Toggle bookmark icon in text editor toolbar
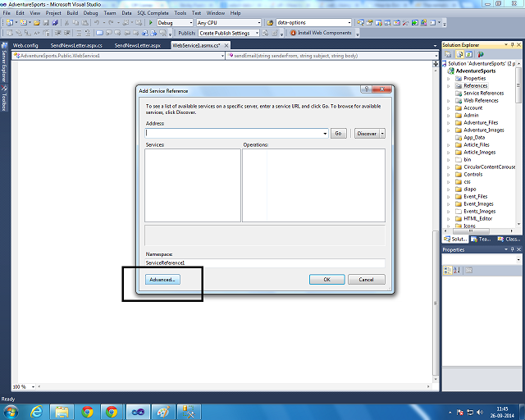Image resolution: width=525 pixels, height=420 pixels. click(99, 33)
